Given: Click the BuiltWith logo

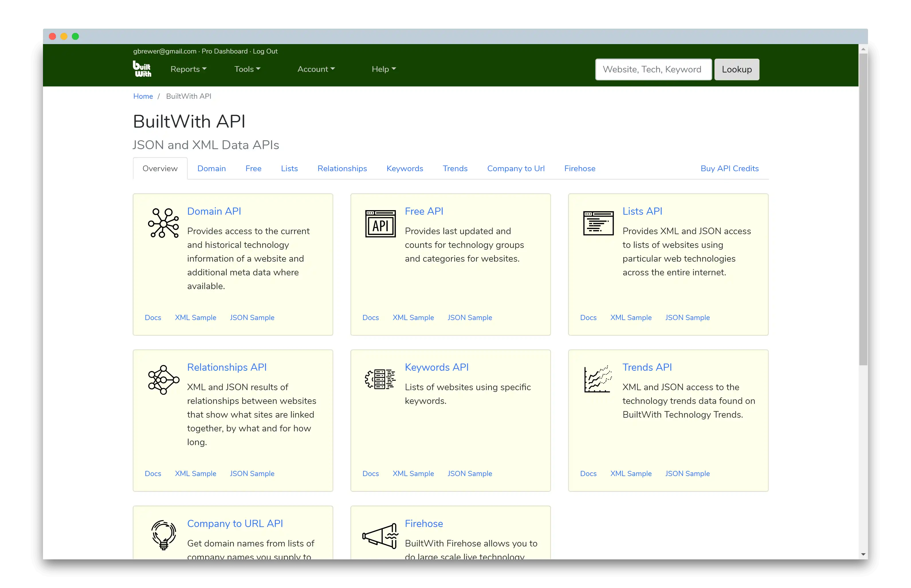Looking at the screenshot, I should [142, 69].
